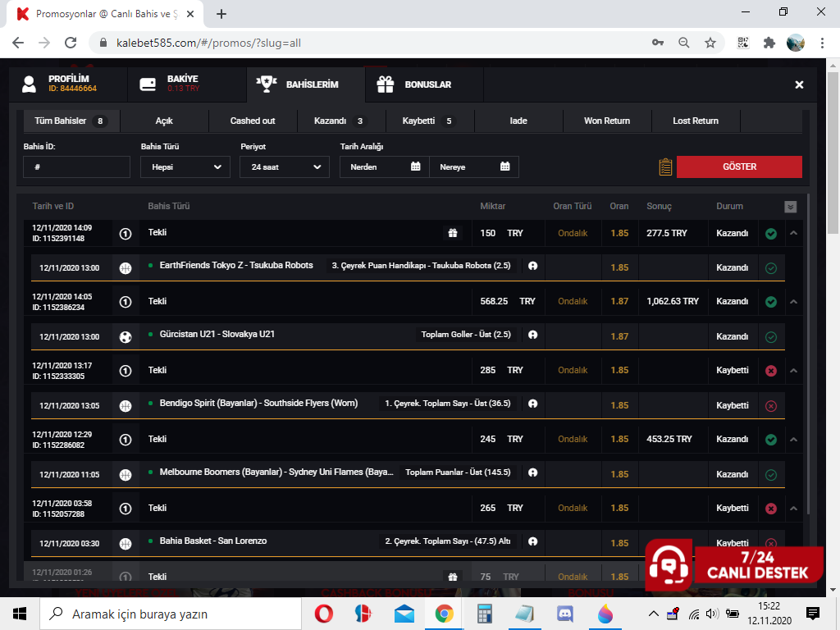The height and width of the screenshot is (630, 840).
Task: Click red lost icon on 265 TRY bet
Action: 771,509
